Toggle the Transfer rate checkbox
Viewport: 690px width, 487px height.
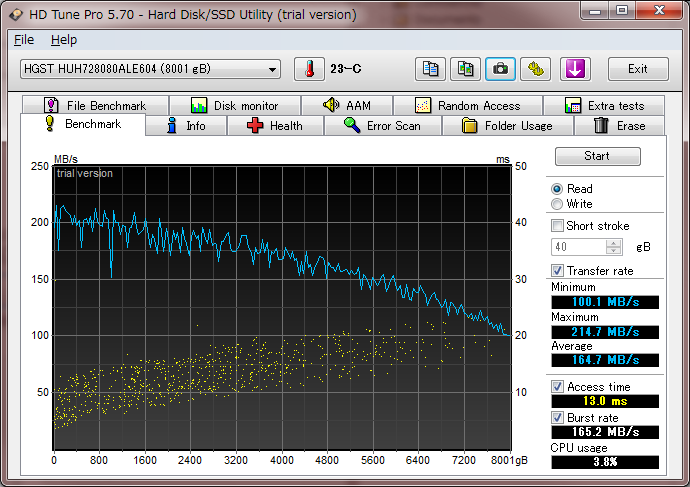[x=558, y=271]
